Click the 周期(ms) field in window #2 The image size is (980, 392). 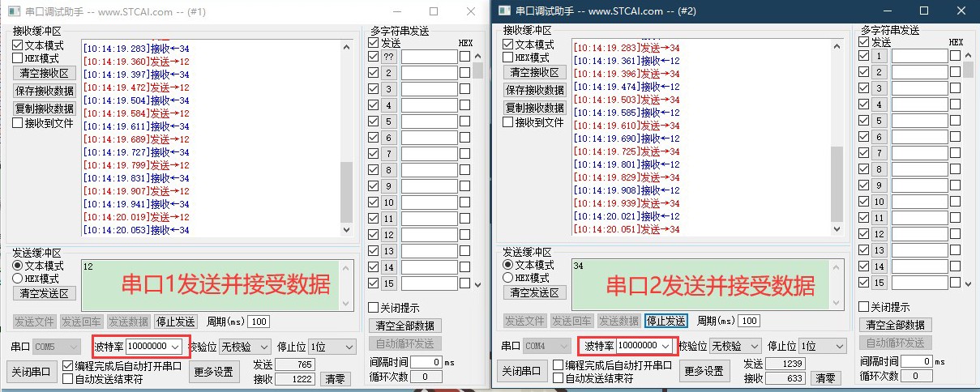(749, 321)
